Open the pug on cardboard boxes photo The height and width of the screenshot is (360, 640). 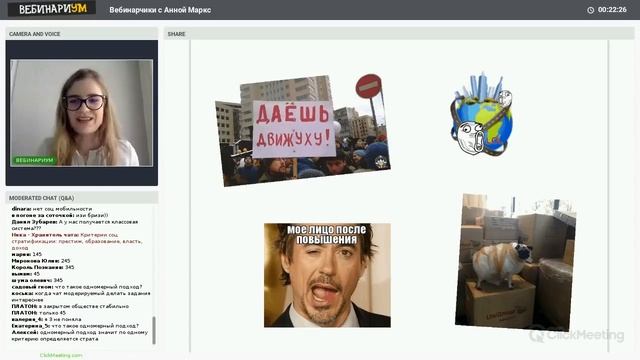click(x=516, y=262)
